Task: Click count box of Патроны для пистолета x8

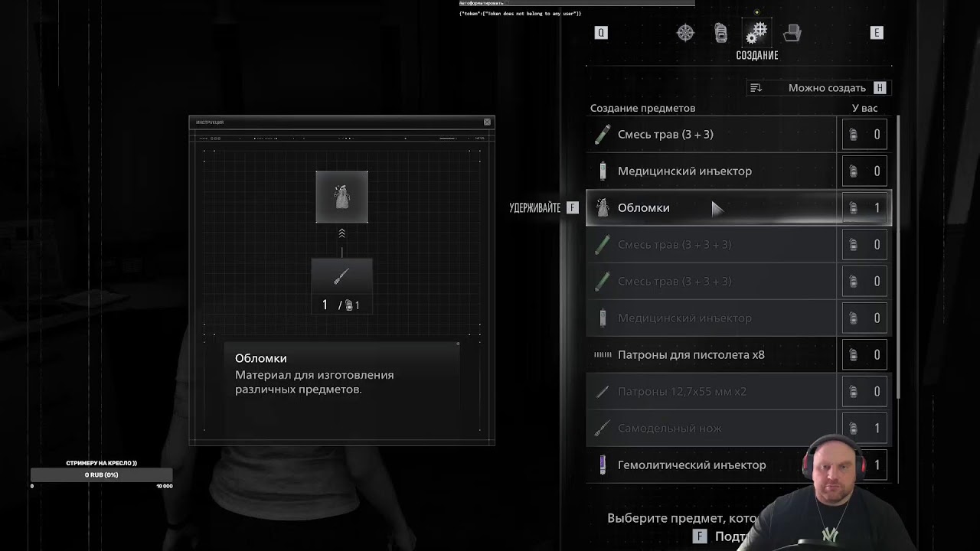Action: pos(864,354)
